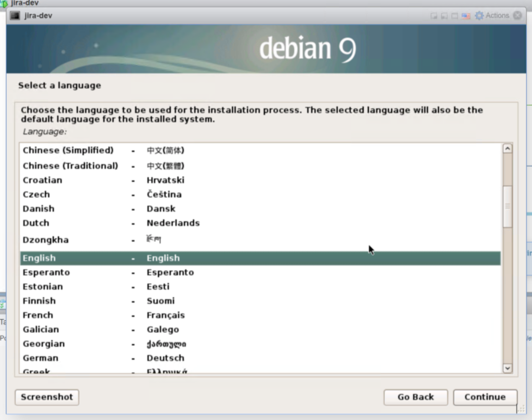Select Chinese (Simplified) language row

tap(260, 150)
